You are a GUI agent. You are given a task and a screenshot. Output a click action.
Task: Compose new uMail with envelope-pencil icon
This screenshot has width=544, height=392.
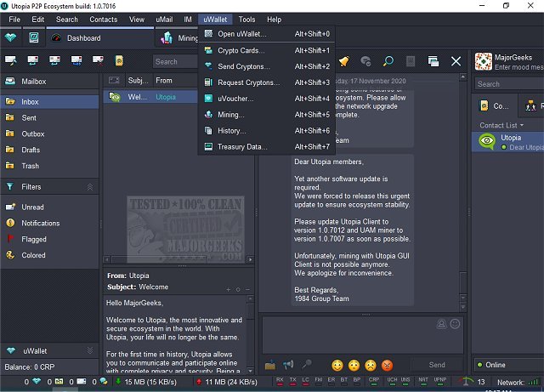point(11,60)
